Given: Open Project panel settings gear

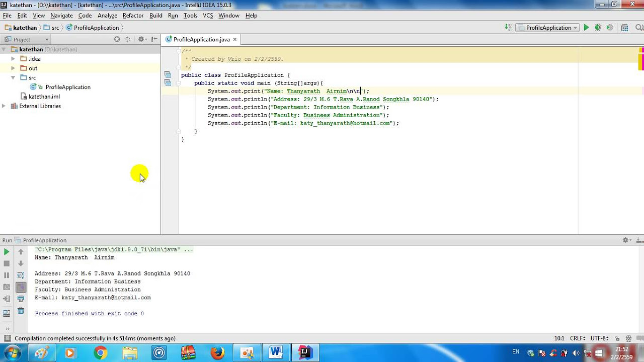Looking at the screenshot, I should point(142,39).
